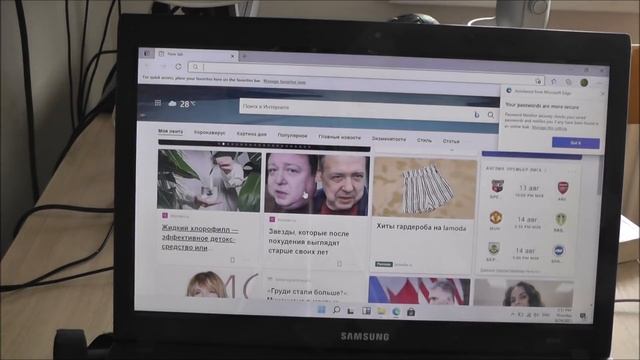The image size is (640, 360).
Task: Open the Collections icon in toolbar
Action: click(569, 82)
